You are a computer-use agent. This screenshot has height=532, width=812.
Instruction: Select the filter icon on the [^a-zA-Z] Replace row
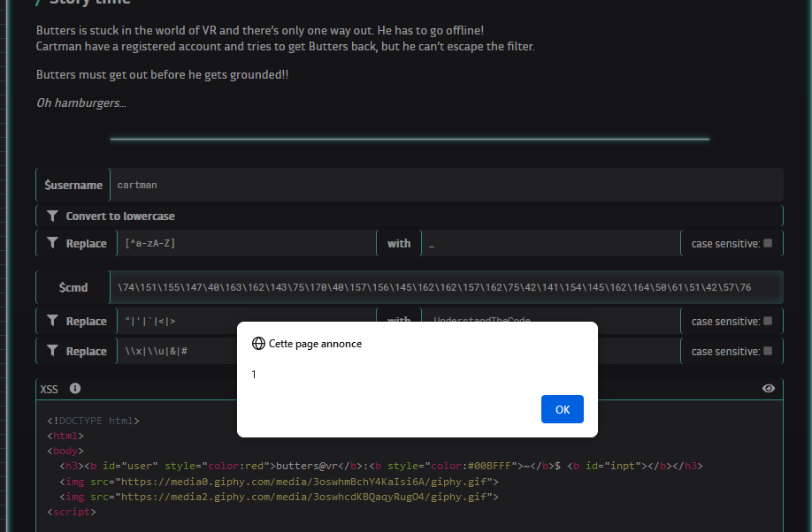tap(53, 242)
